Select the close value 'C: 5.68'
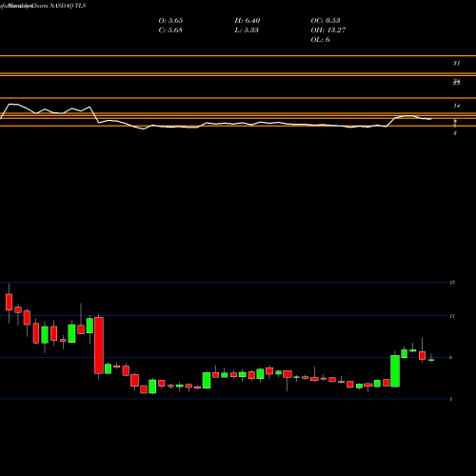Image resolution: width=476 pixels, height=476 pixels. (x=170, y=30)
